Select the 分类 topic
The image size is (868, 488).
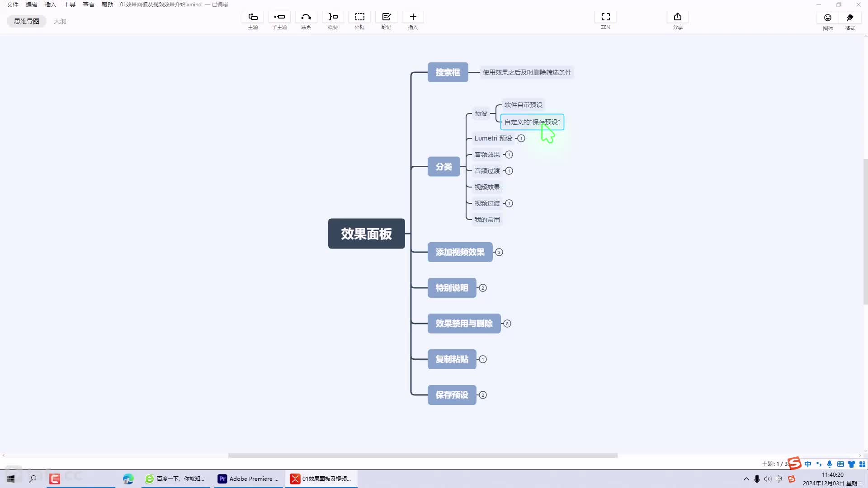443,167
